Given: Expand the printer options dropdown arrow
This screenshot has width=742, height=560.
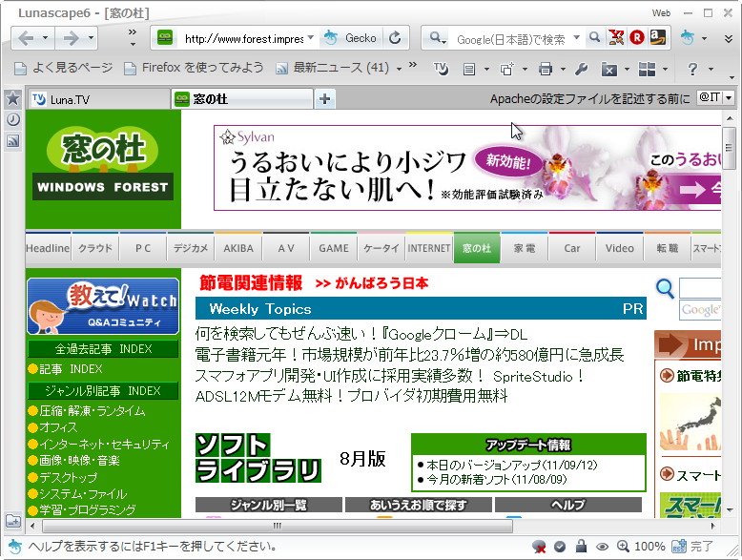Looking at the screenshot, I should pos(563,70).
